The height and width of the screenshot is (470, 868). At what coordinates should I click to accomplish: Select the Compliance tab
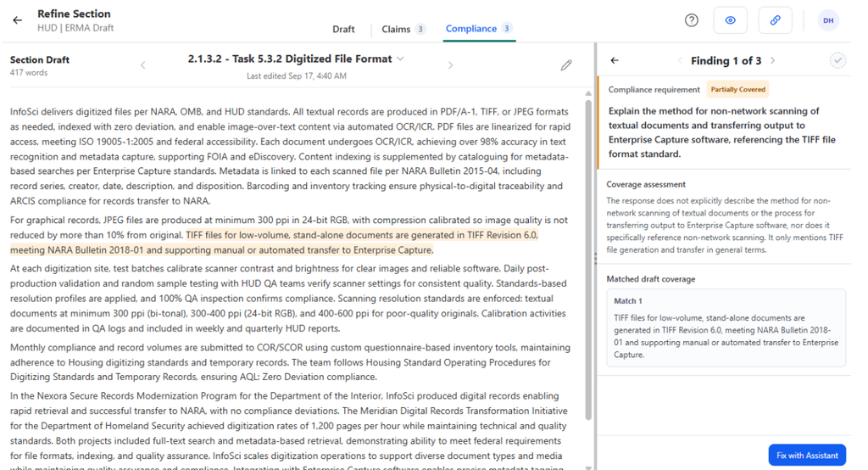pos(480,29)
